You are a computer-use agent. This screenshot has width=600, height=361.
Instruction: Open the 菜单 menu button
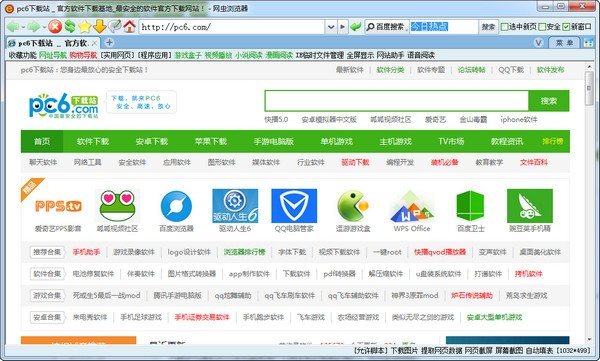coord(564,43)
